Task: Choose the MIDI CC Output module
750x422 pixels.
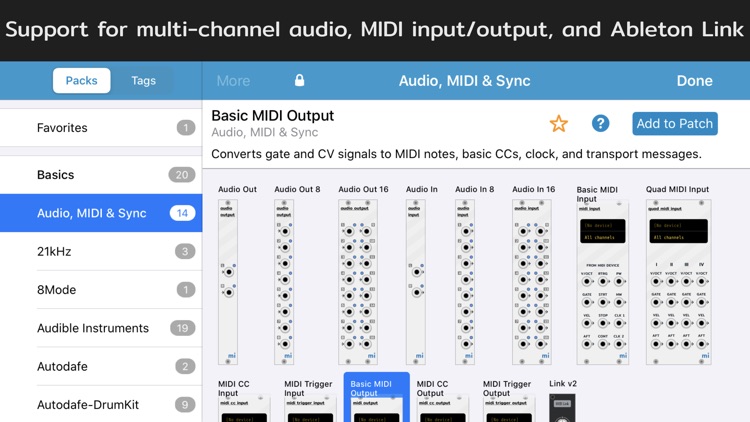Action: pyautogui.click(x=442, y=402)
